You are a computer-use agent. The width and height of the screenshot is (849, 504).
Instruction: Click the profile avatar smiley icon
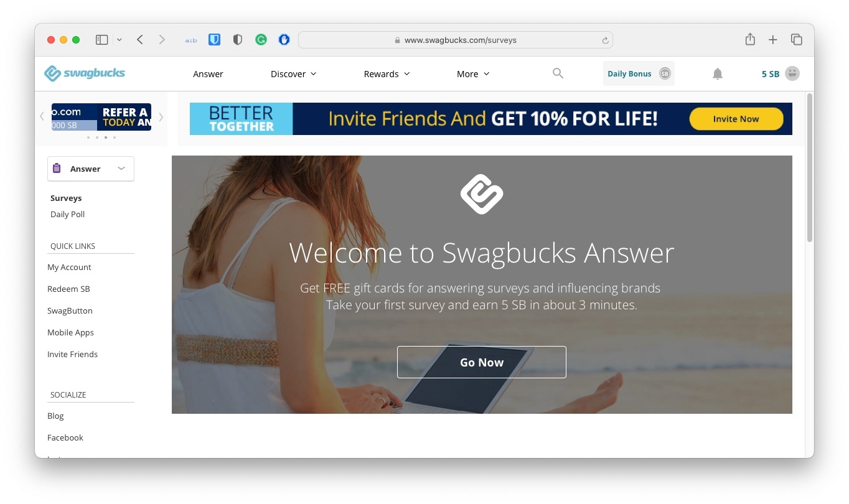792,73
